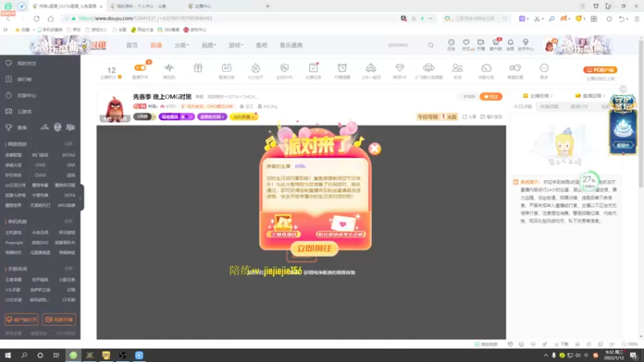Click the streamer Angry Bird avatar
The image size is (644, 362).
pos(114,108)
